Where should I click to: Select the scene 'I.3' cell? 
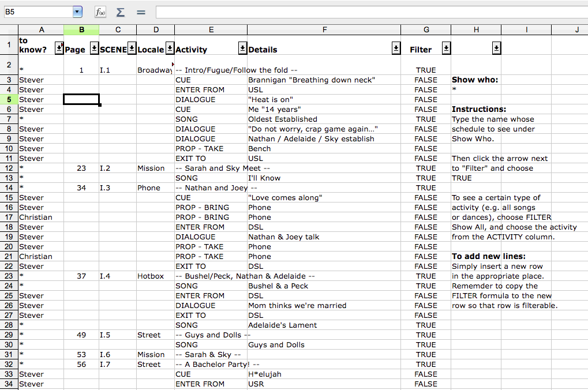click(118, 188)
